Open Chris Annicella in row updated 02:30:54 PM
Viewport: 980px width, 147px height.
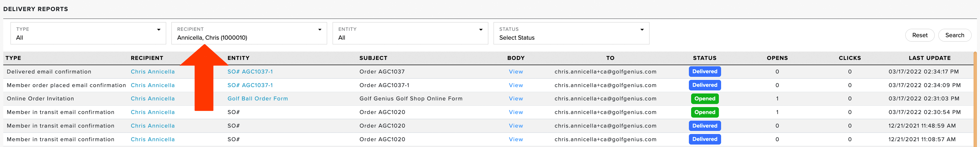click(x=153, y=112)
